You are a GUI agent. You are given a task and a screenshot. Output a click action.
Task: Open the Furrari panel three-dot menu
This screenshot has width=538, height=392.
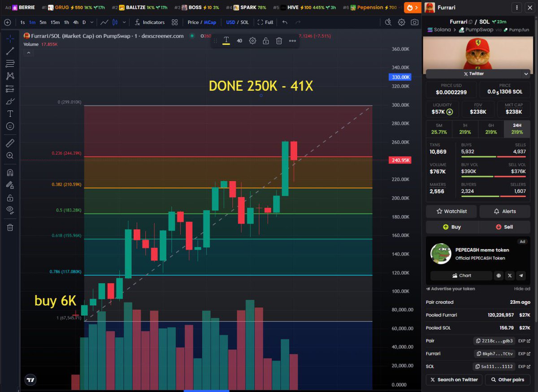(x=517, y=8)
